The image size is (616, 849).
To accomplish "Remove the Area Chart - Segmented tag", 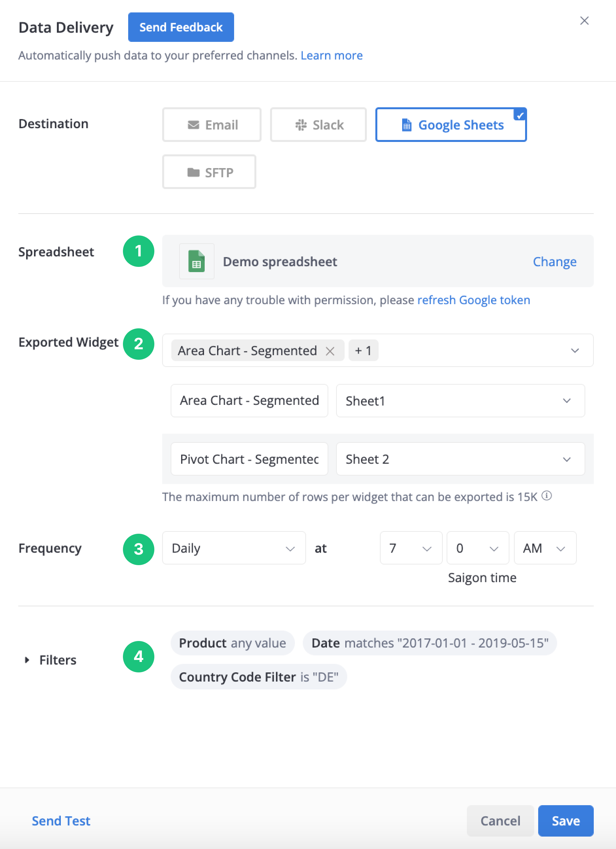I will pos(330,351).
